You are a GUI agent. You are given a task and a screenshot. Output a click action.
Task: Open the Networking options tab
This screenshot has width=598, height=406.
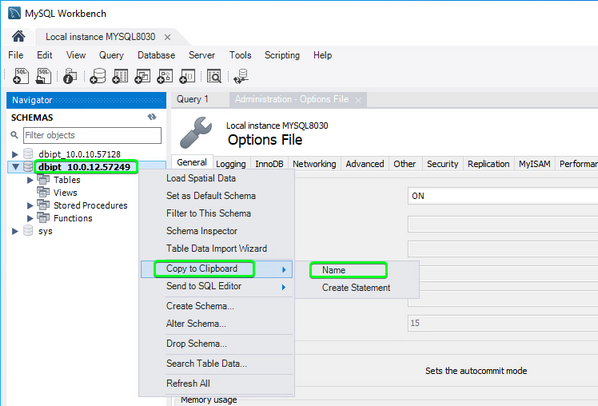pyautogui.click(x=314, y=164)
